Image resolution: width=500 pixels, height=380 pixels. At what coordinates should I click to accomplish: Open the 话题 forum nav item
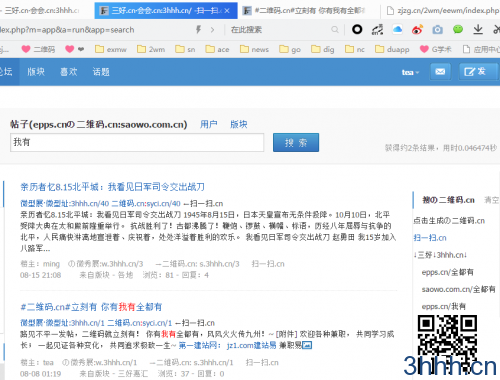tap(101, 72)
